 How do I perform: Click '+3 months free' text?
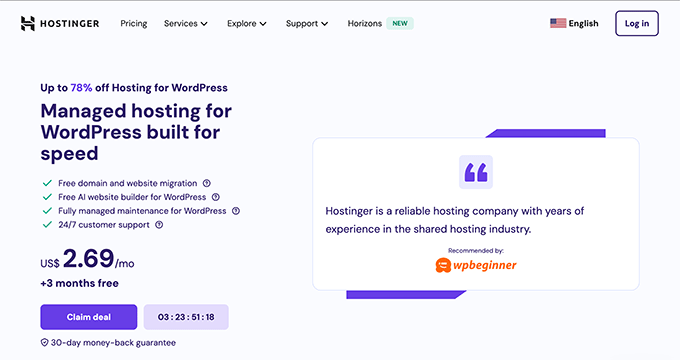pyautogui.click(x=79, y=283)
